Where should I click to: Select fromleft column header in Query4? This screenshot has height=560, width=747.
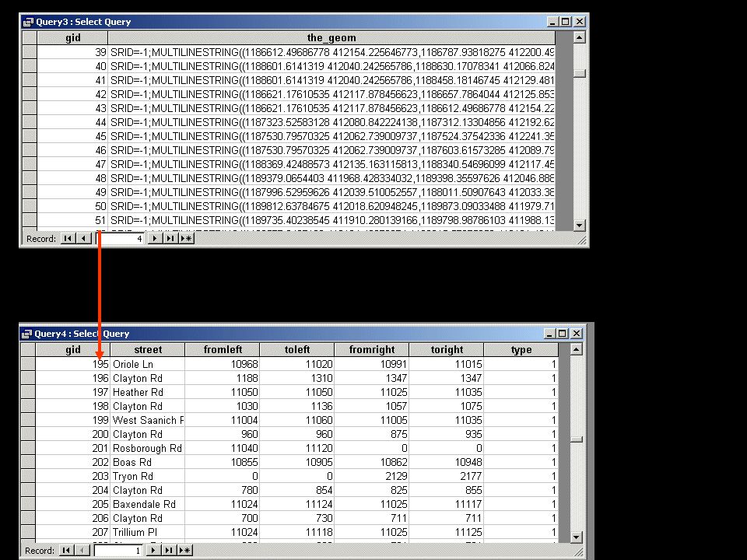point(223,349)
